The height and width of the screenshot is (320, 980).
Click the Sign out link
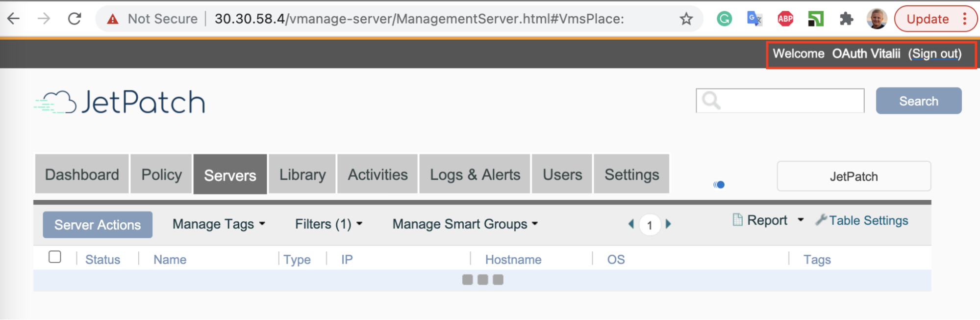pos(934,53)
